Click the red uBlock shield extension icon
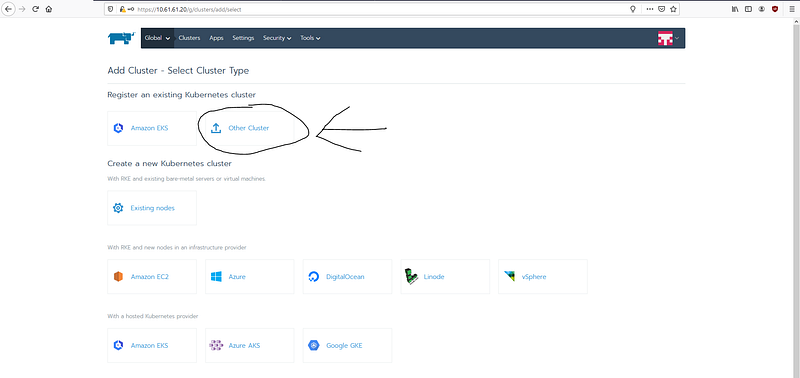This screenshot has width=800, height=378. pos(775,9)
